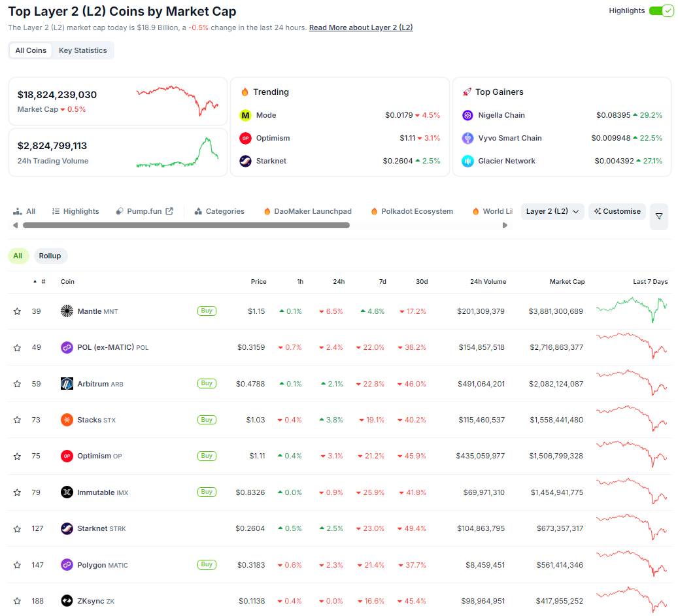Screen dimensions: 678x616
Task: Open the table filter funnel icon
Action: [x=659, y=216]
